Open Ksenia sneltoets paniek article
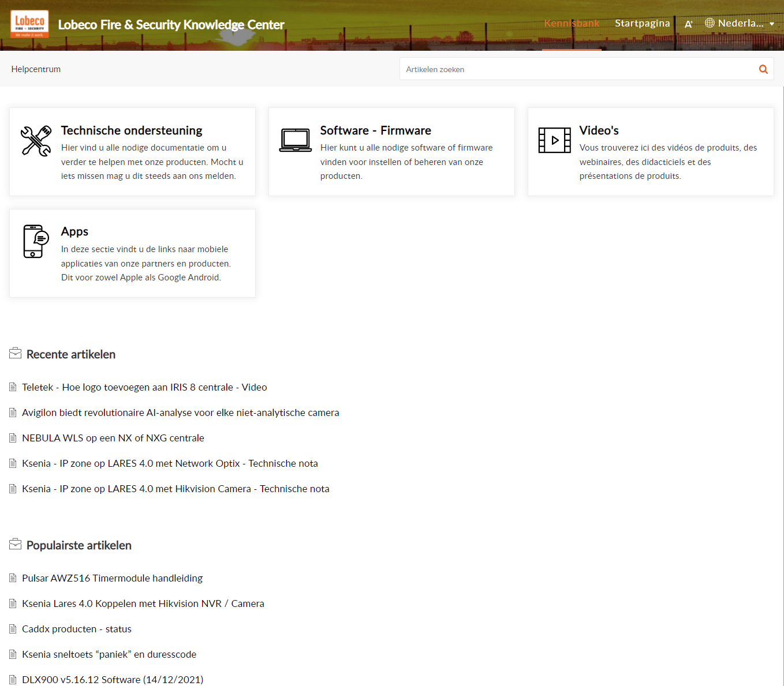This screenshot has height=686, width=784. 109,654
